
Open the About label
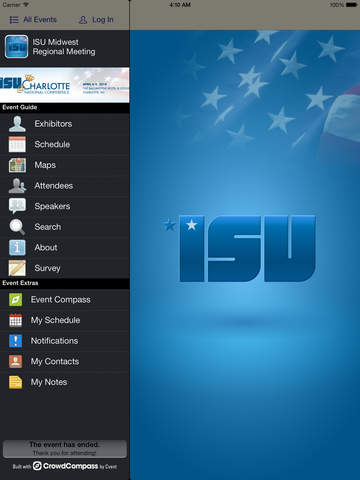coord(46,248)
